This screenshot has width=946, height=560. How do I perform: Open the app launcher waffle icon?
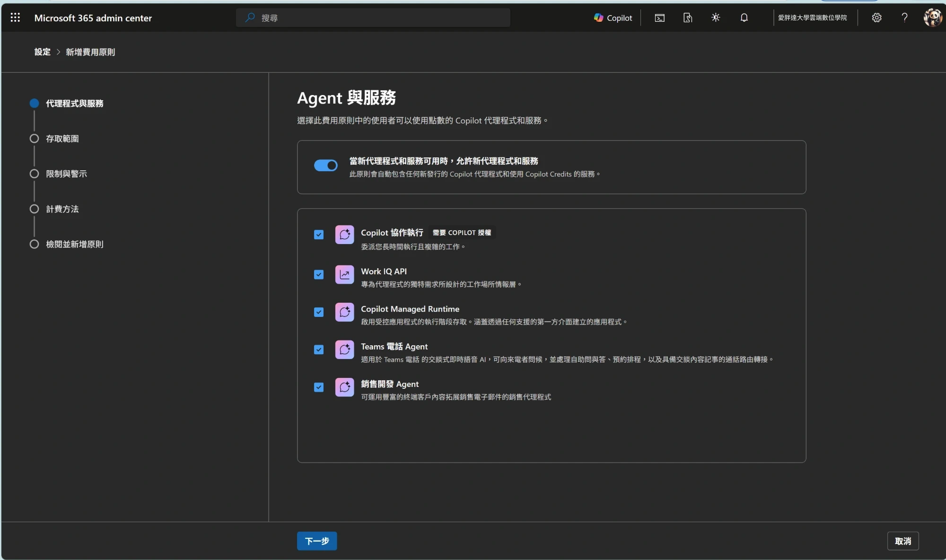point(15,17)
